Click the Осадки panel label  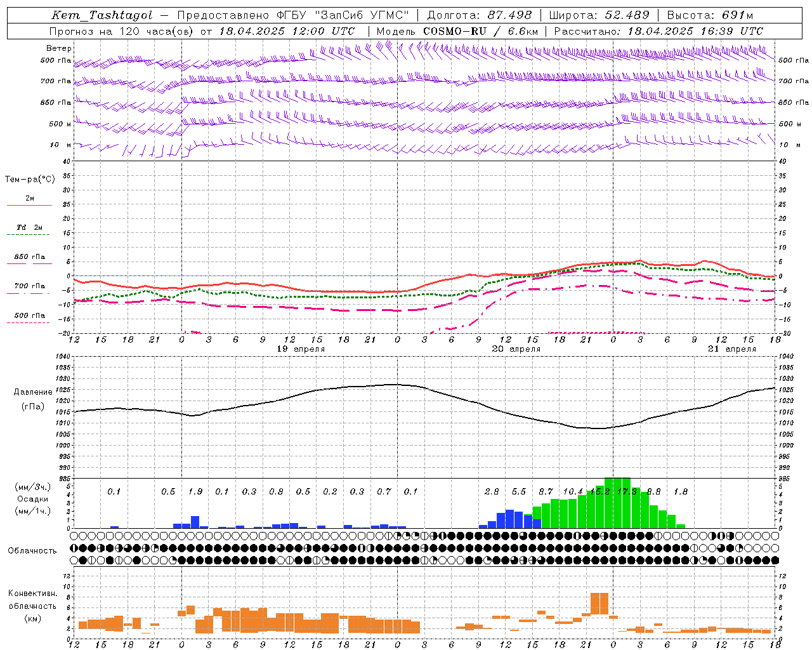pos(32,499)
